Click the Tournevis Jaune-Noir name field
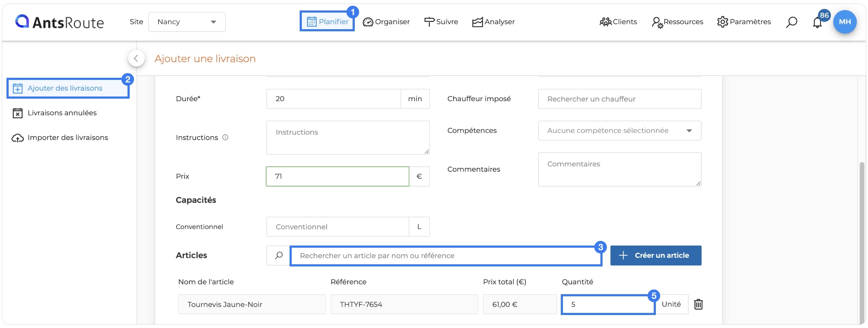Viewport: 868px width, 328px height. point(252,304)
